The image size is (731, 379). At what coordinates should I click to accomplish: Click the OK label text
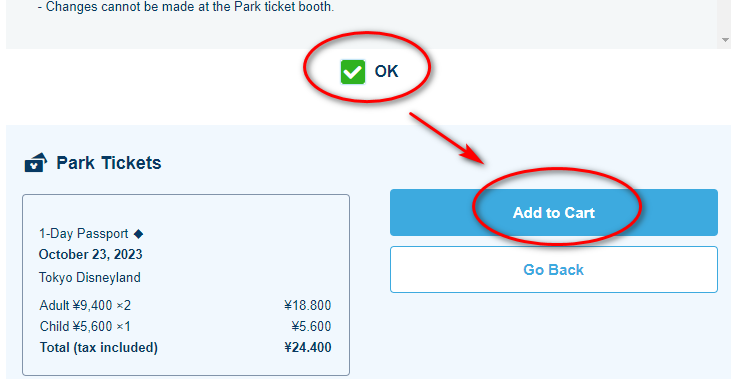click(386, 71)
